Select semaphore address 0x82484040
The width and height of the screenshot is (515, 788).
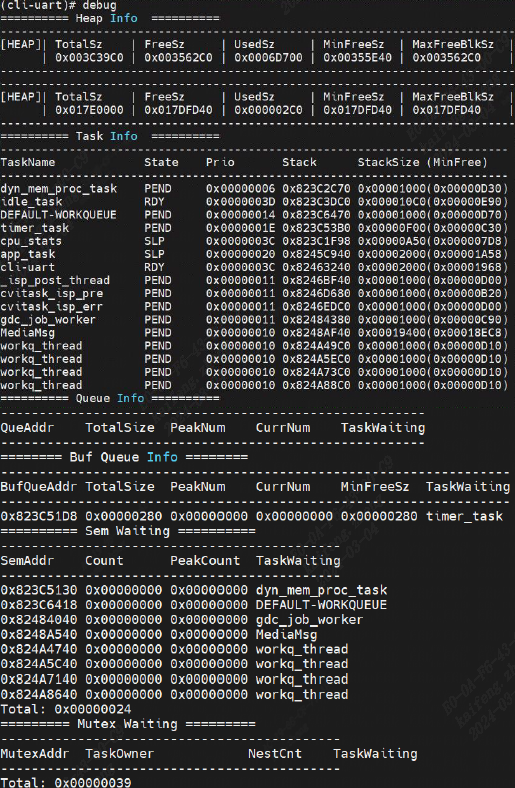39,620
